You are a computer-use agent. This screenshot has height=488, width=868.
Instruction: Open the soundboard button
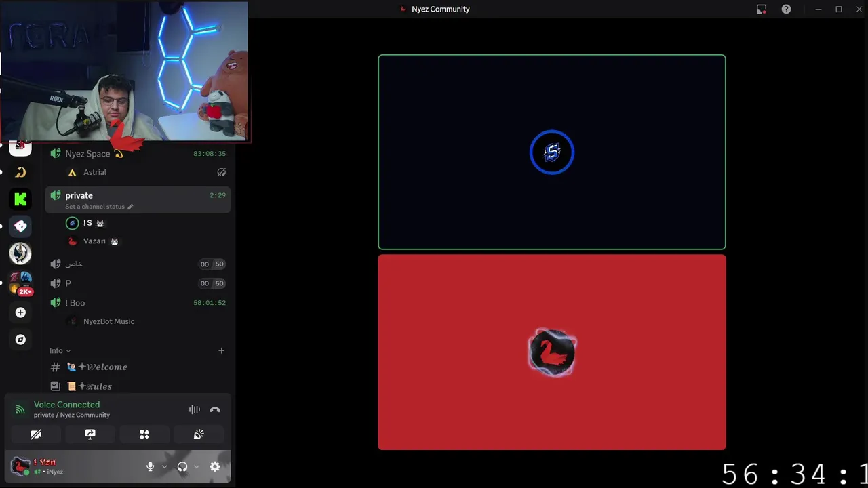click(x=199, y=434)
